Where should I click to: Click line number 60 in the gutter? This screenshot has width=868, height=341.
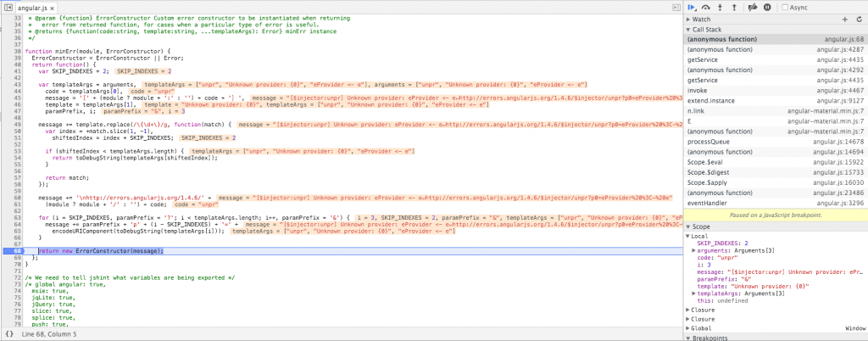click(x=17, y=198)
